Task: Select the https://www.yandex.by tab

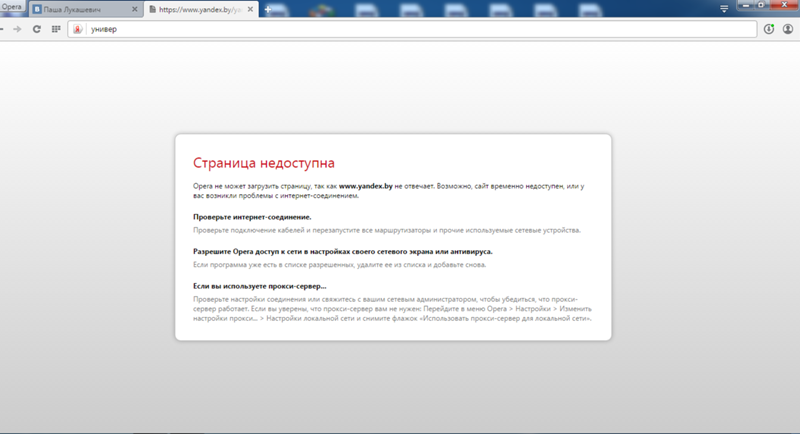Action: (201, 9)
